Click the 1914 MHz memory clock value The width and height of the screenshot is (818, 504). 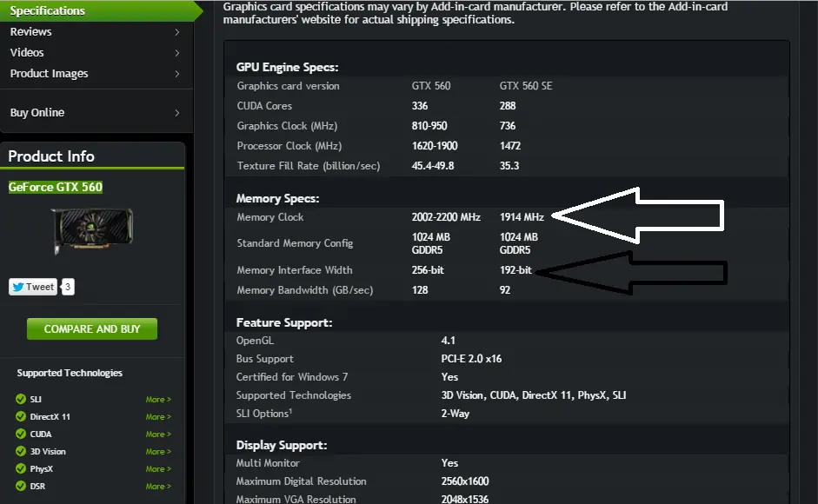[522, 217]
